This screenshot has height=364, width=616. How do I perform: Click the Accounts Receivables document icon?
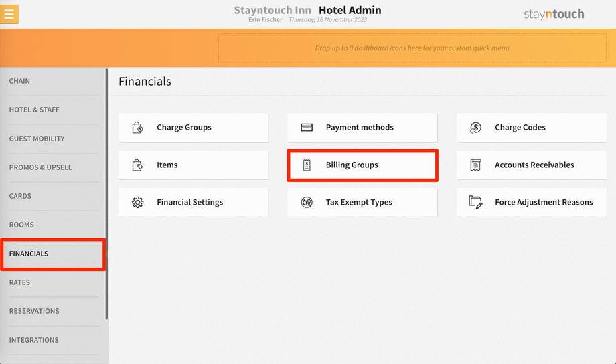[x=475, y=165]
